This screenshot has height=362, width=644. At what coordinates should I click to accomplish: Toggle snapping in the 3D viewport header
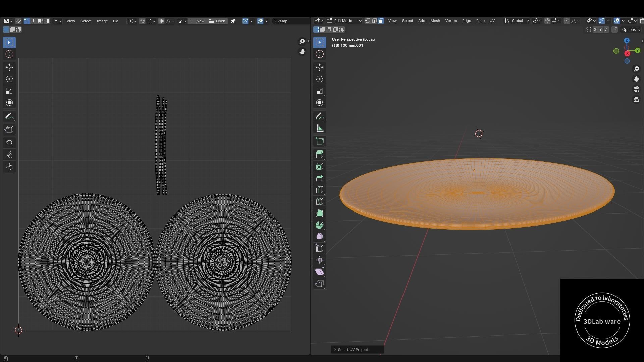(x=547, y=21)
